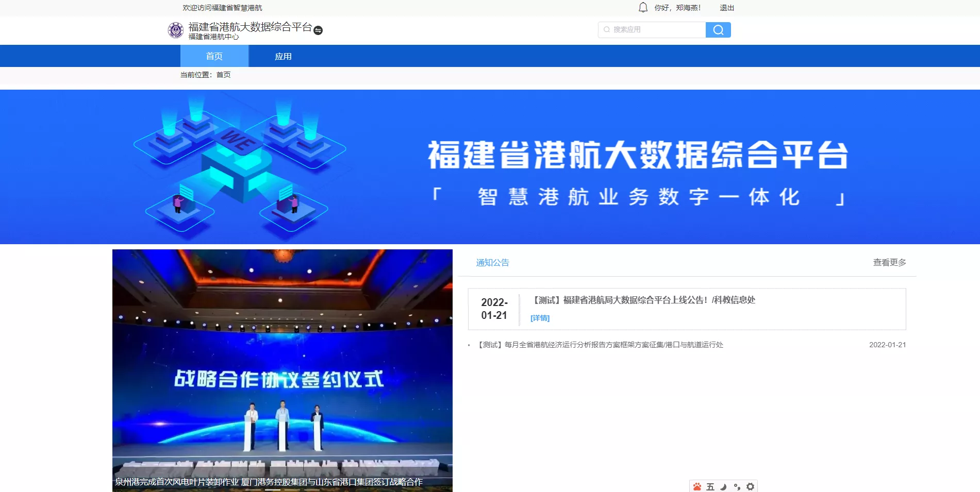Click the port authority emblem logo
The height and width of the screenshot is (492, 980).
[x=176, y=30]
